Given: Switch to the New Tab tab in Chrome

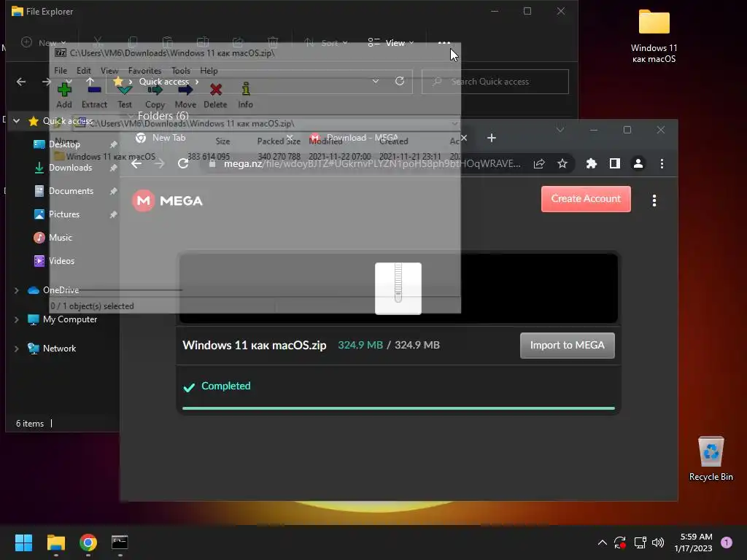Looking at the screenshot, I should [169, 138].
